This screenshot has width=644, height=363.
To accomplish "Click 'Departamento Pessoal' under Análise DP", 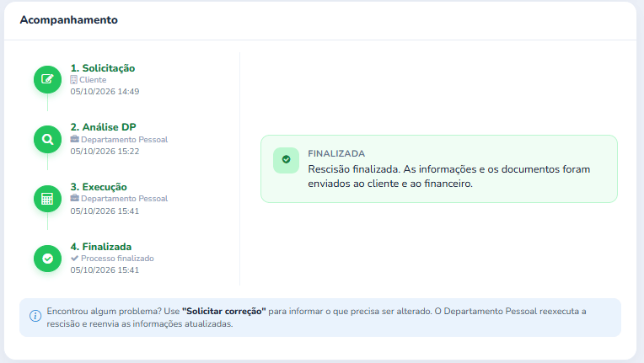I will click(125, 140).
